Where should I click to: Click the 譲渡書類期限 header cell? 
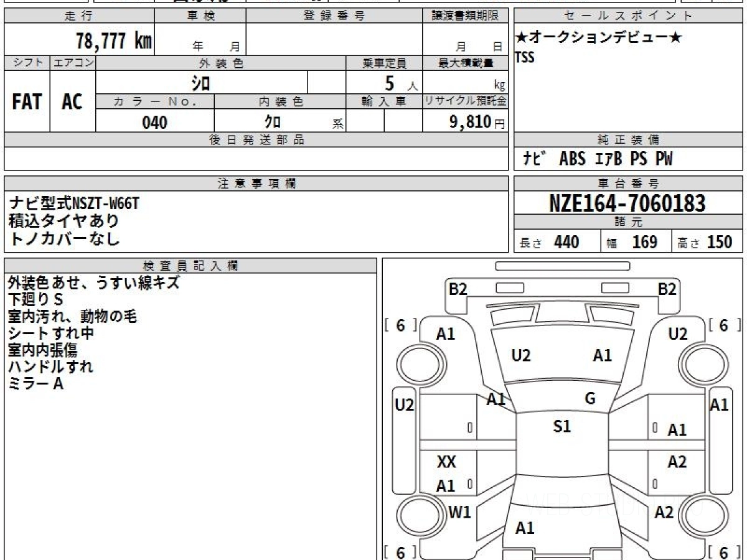[x=465, y=16]
